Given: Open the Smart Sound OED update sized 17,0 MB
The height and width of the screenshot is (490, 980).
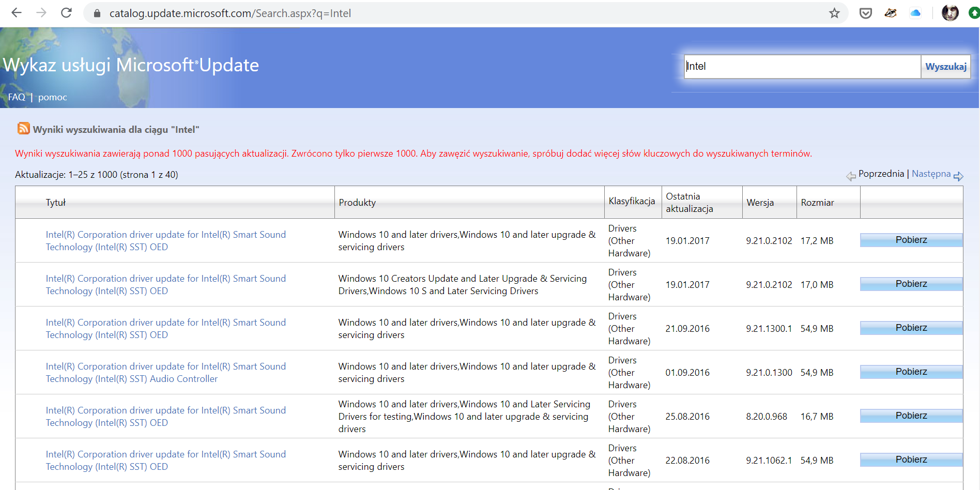Looking at the screenshot, I should pos(165,285).
